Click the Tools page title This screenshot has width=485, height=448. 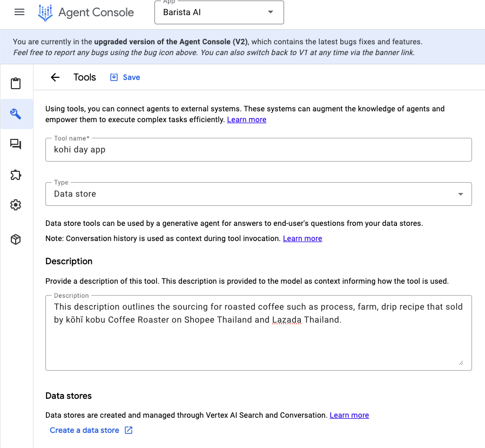[85, 77]
